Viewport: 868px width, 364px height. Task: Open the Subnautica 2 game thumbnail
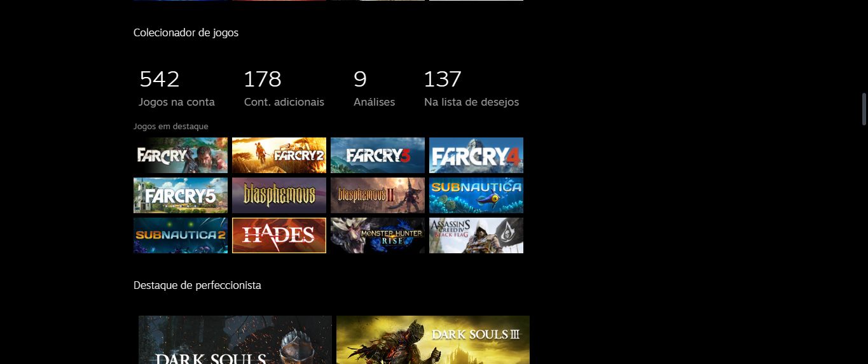[x=181, y=235]
